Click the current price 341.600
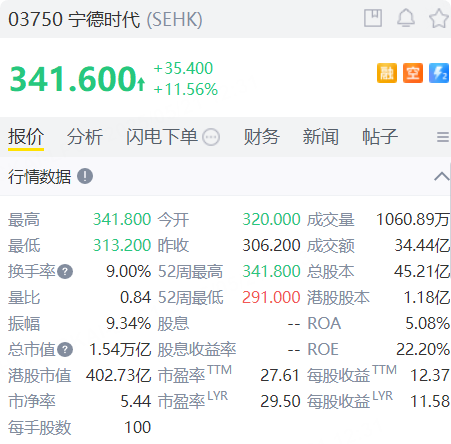The image size is (451, 444). pyautogui.click(x=73, y=79)
